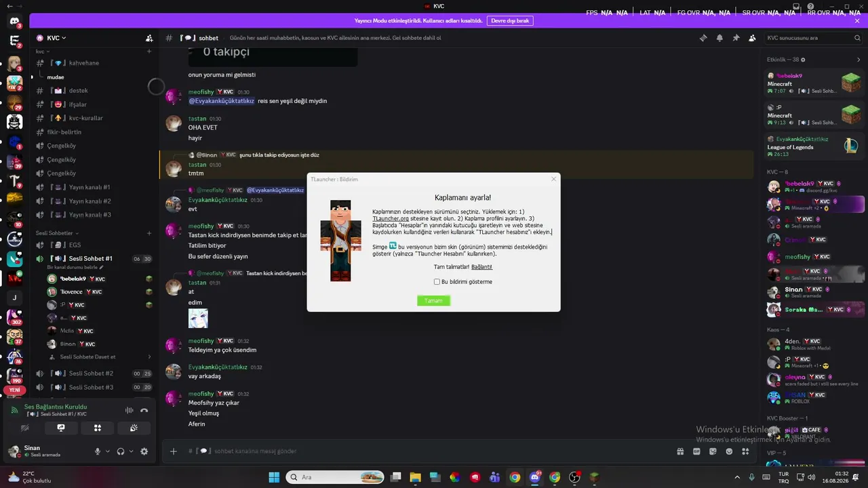
Task: Collapse the Sesli Sohbetler category
Action: point(56,233)
